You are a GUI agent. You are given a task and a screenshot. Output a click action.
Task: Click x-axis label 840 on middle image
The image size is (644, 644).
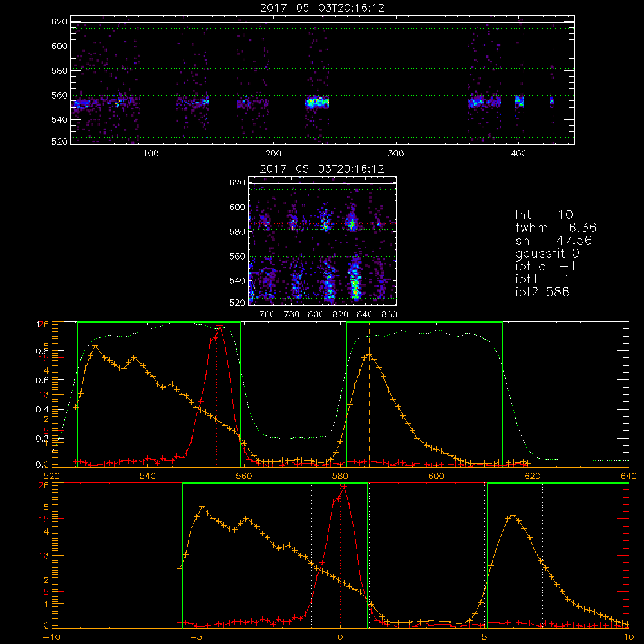click(x=365, y=315)
